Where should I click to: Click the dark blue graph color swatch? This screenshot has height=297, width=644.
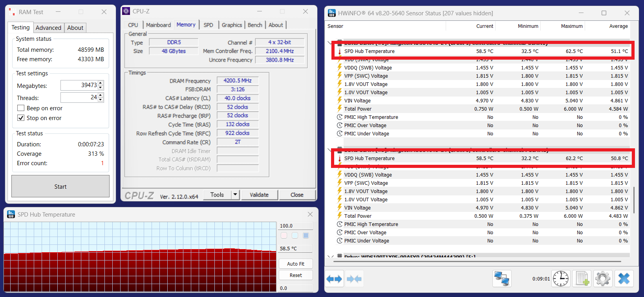pos(306,235)
